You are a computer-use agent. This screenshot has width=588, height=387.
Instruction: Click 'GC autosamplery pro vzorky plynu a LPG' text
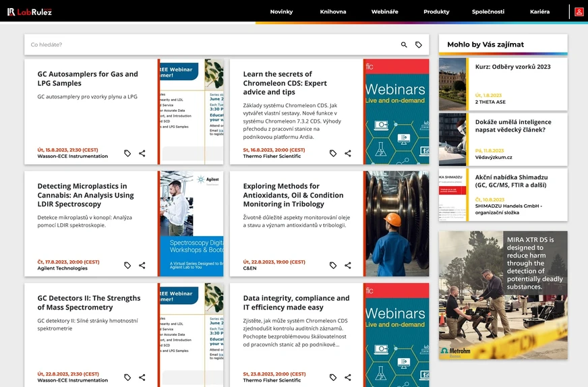point(88,97)
